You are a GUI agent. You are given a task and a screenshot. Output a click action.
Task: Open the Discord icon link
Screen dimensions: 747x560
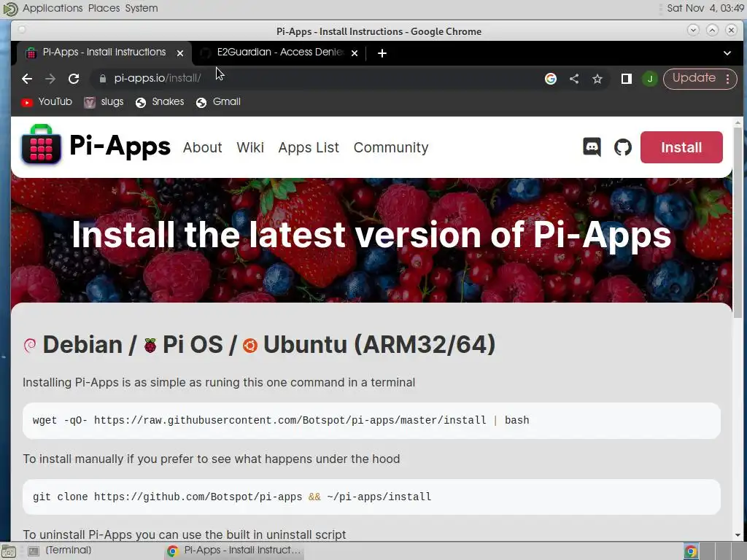click(x=592, y=147)
